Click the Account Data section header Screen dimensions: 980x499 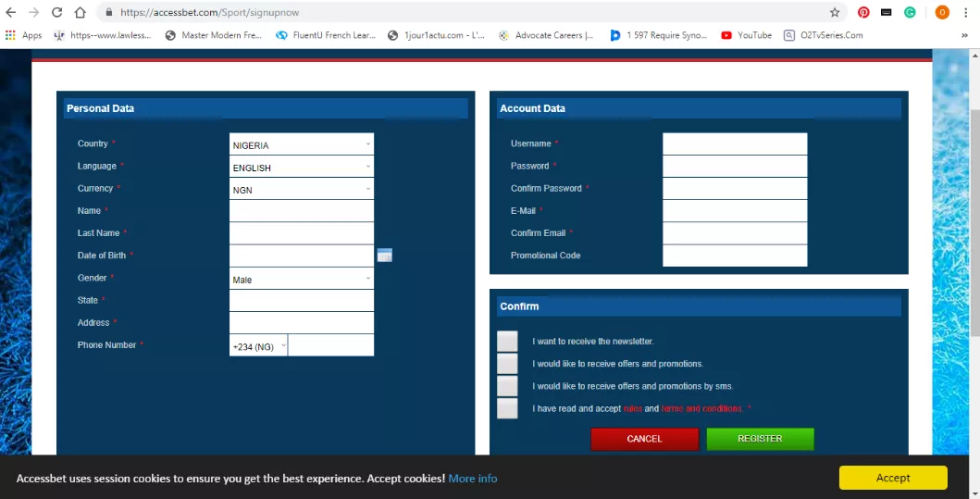point(699,108)
